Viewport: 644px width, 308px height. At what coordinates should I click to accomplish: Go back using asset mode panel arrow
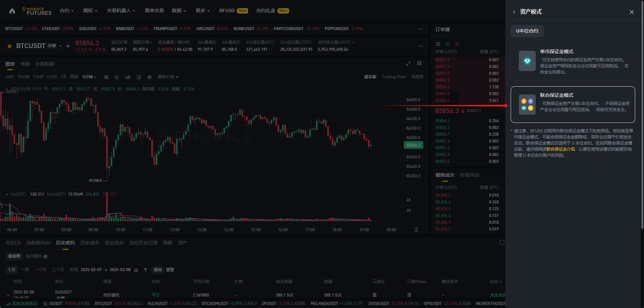pyautogui.click(x=514, y=12)
